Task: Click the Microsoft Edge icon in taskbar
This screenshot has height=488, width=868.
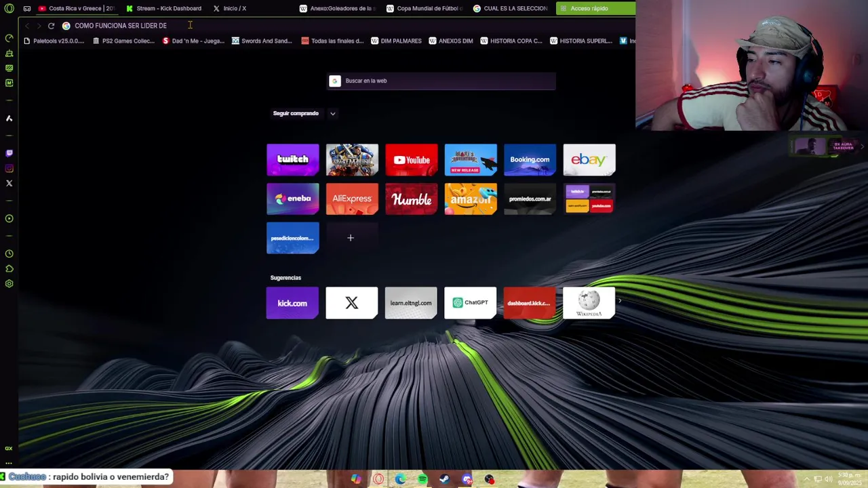Action: [400, 480]
